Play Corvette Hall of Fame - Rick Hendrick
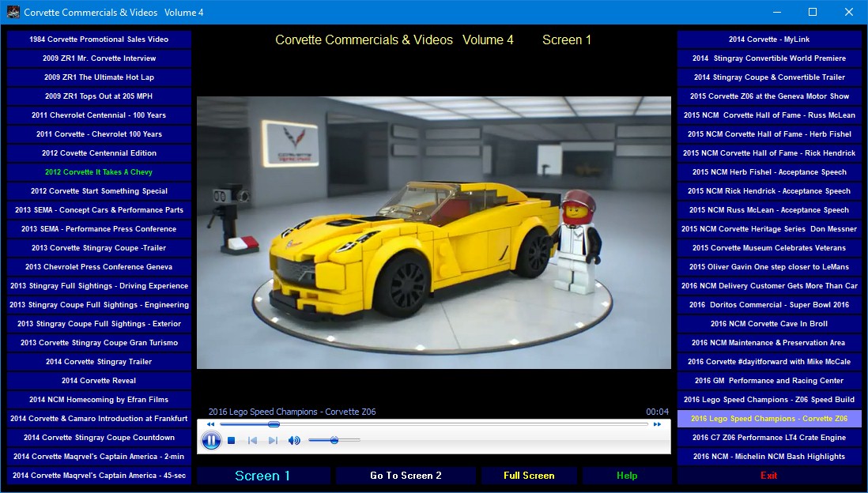 click(x=769, y=153)
